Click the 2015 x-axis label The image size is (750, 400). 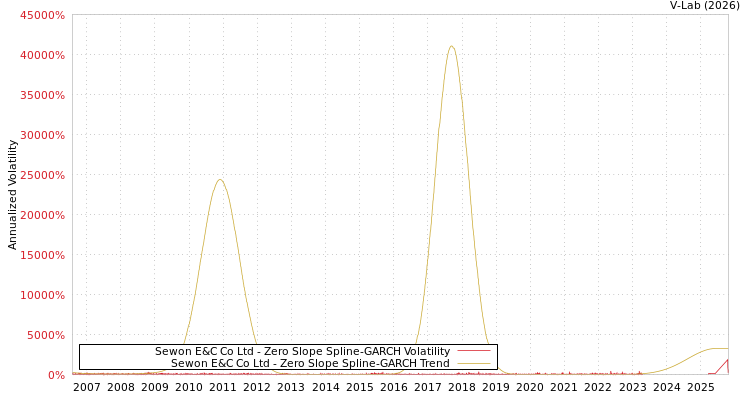point(360,387)
